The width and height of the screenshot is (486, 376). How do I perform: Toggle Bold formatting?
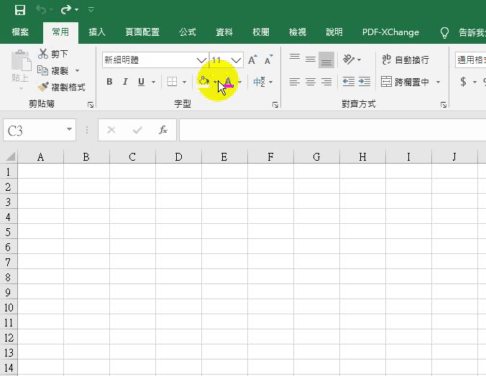click(109, 82)
